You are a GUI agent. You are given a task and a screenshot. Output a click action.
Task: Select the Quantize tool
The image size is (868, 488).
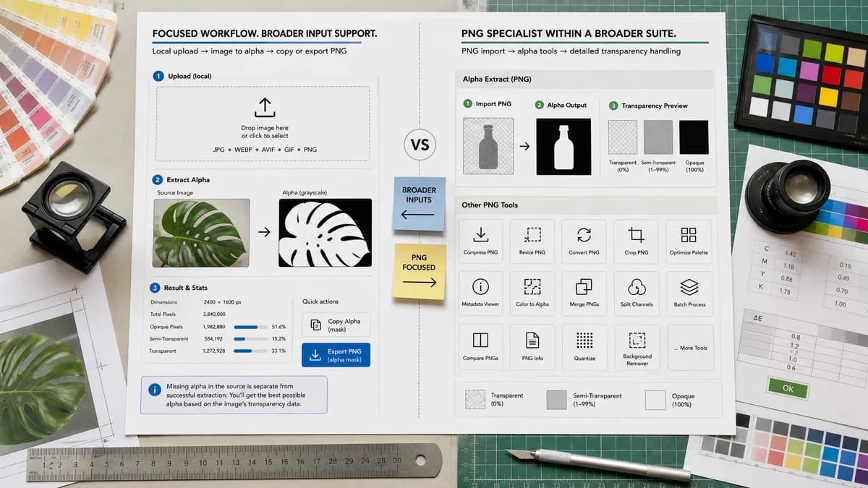pyautogui.click(x=584, y=346)
